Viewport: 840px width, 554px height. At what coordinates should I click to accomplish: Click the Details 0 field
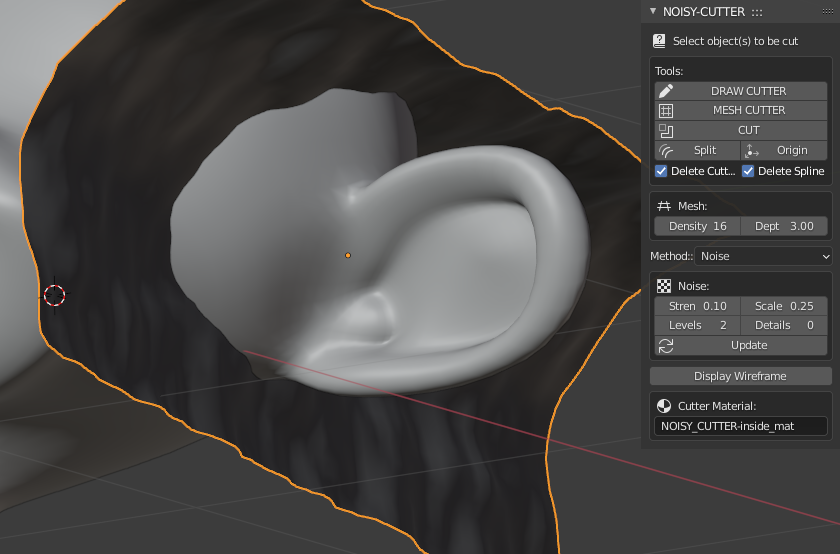[784, 325]
